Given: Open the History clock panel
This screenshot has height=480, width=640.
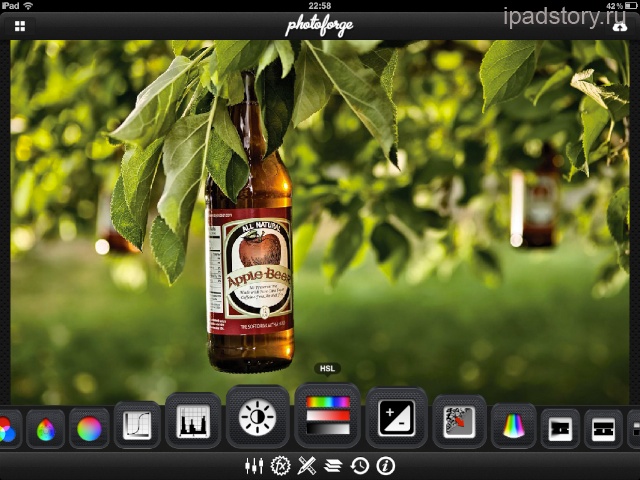Looking at the screenshot, I should [360, 466].
